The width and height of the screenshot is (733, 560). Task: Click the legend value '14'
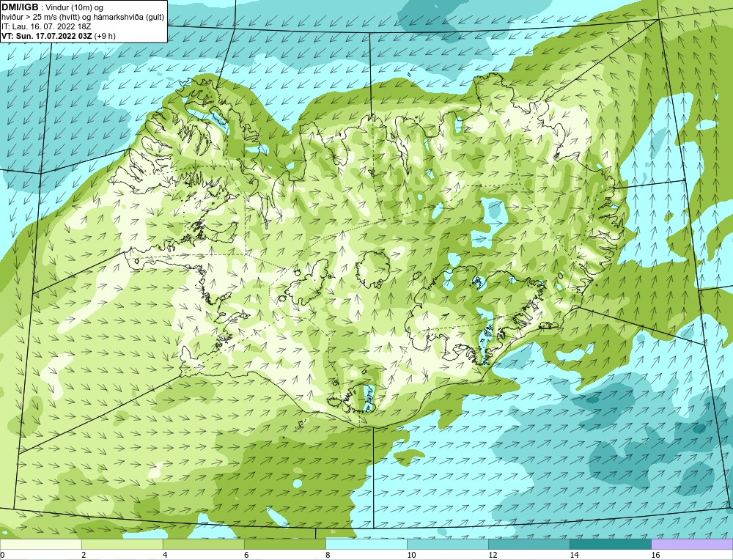574,555
